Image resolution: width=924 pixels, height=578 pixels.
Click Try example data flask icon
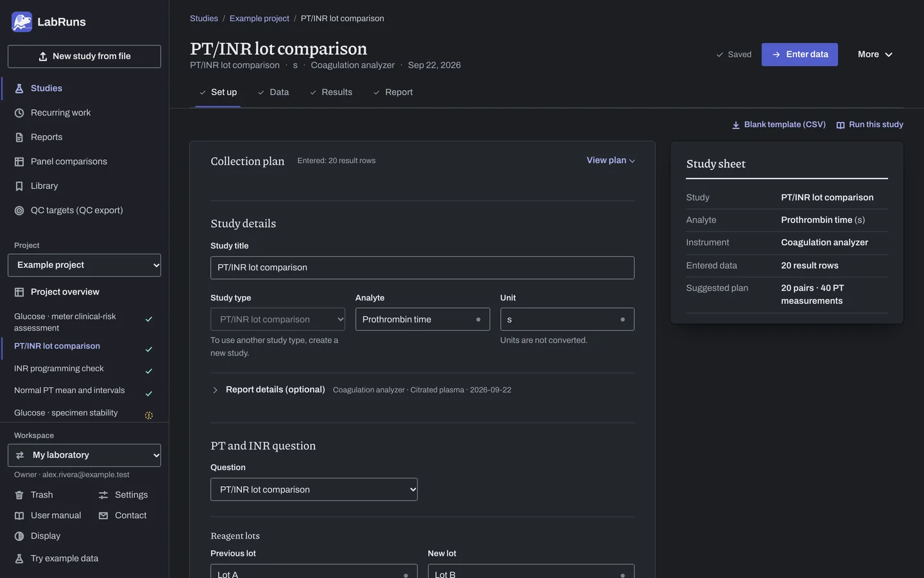point(19,559)
